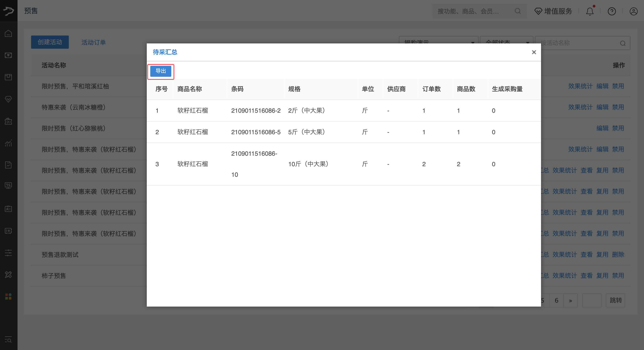
Task: Click the magnifier in activity name search
Action: click(x=623, y=43)
